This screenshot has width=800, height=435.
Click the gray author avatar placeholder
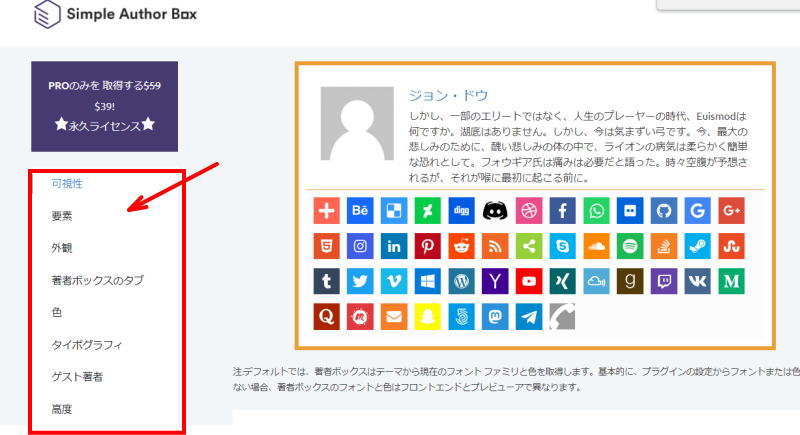357,123
